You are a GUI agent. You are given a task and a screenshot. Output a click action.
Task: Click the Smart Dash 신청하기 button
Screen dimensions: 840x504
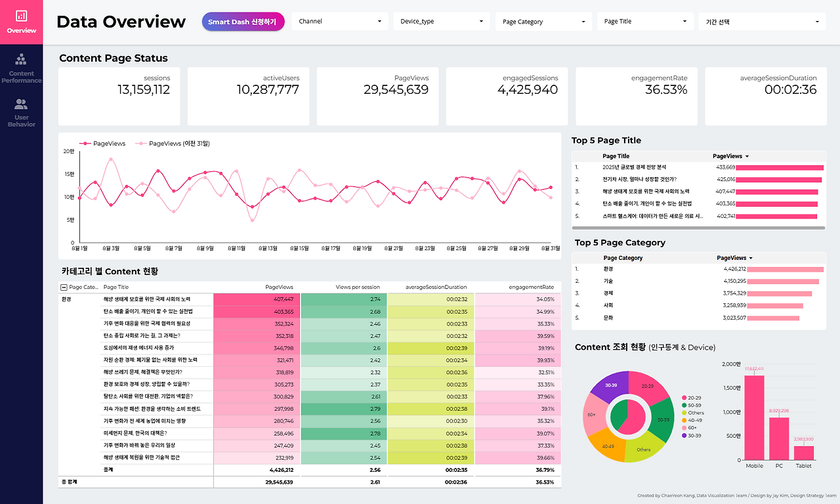point(243,22)
